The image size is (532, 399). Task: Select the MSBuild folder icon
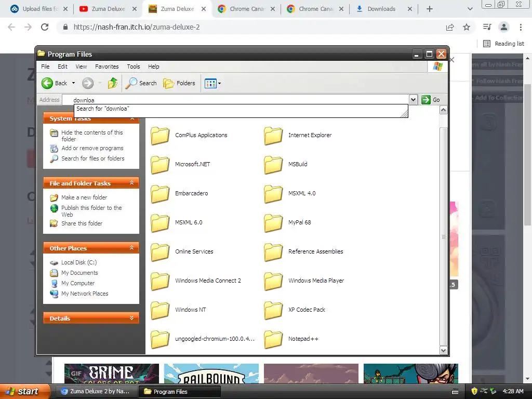tap(273, 165)
